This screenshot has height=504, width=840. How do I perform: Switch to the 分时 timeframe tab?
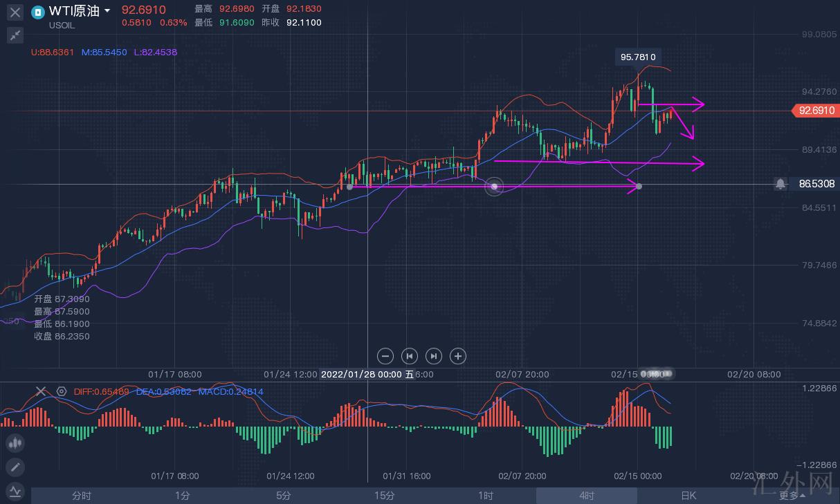point(82,496)
